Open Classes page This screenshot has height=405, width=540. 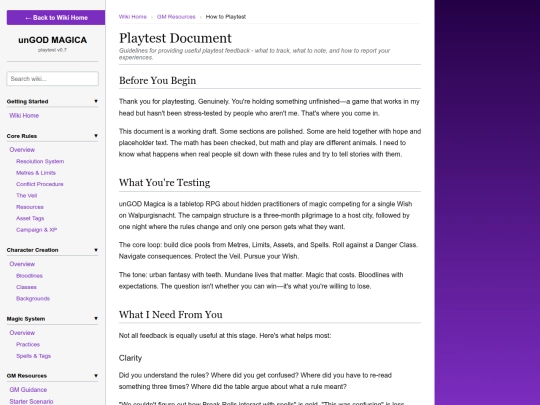[x=26, y=287]
